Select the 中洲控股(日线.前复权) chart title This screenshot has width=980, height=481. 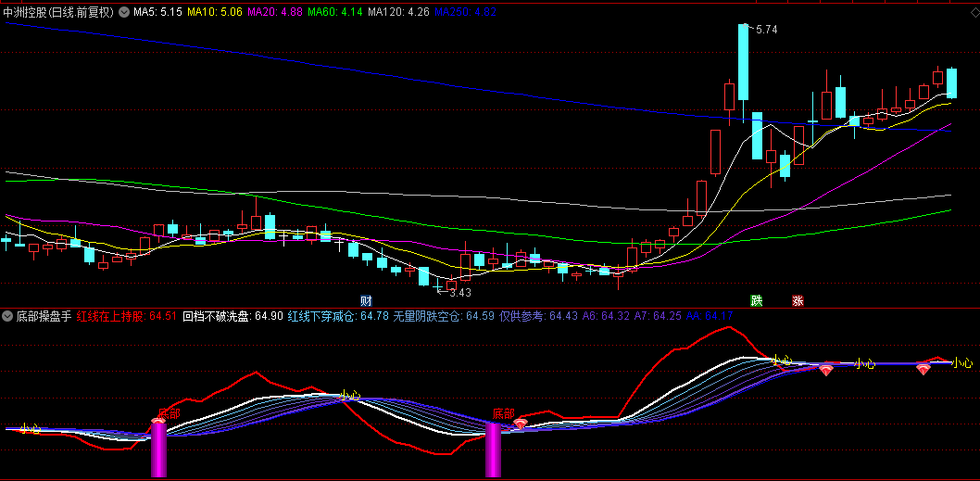point(59,12)
